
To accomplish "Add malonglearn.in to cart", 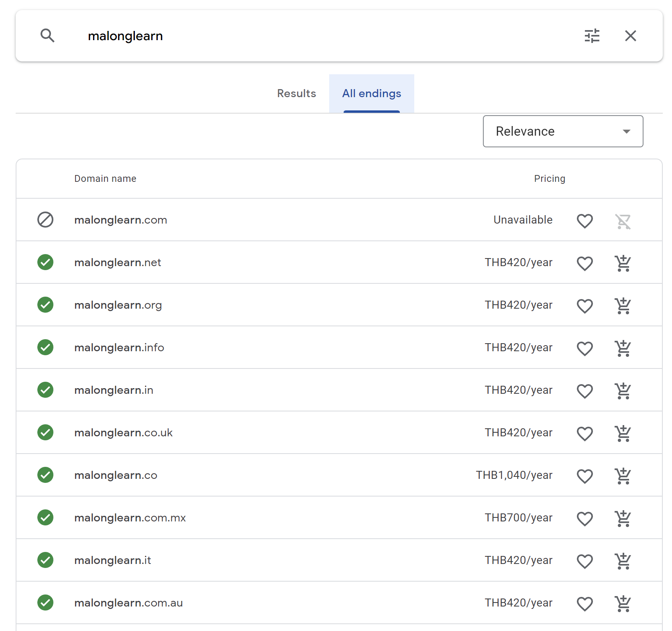I will point(623,391).
